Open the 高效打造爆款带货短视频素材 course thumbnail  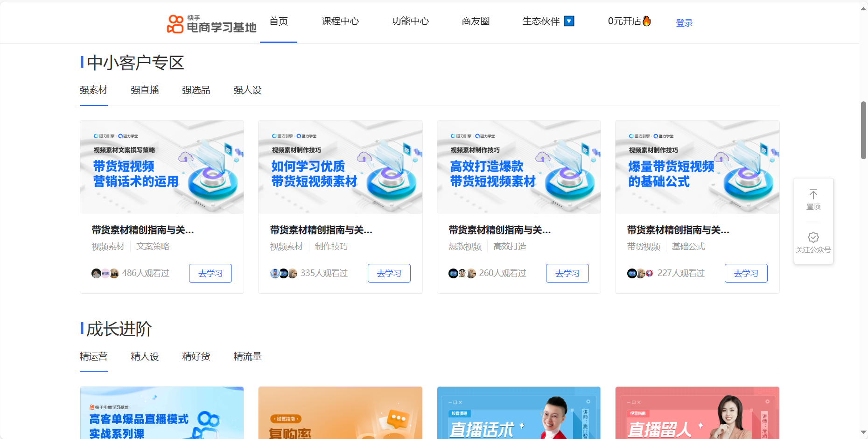pos(518,167)
